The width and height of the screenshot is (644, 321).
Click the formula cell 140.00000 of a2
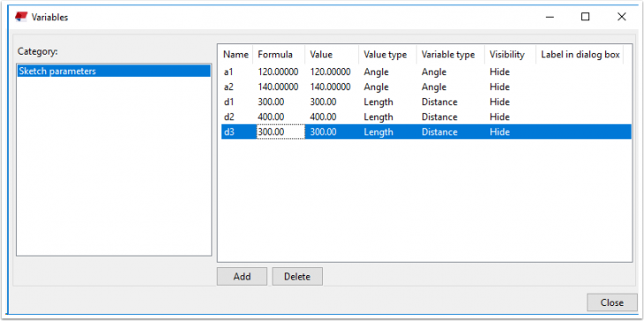coord(278,87)
